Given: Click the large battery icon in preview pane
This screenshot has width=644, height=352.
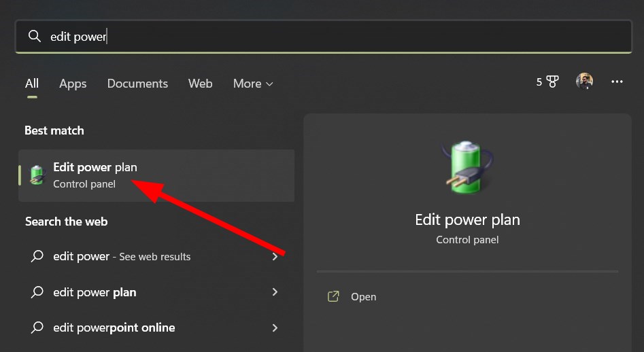Looking at the screenshot, I should point(467,167).
